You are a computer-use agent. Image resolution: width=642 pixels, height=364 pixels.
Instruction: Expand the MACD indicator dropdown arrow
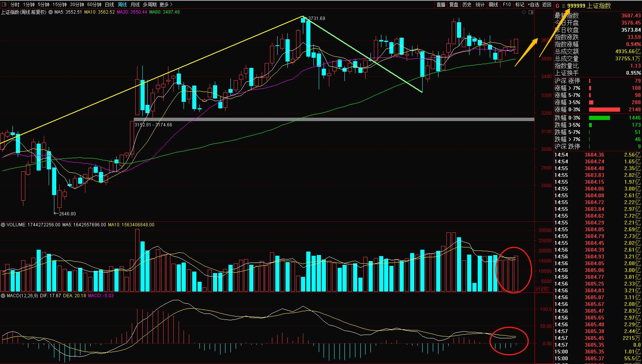pyautogui.click(x=3, y=296)
